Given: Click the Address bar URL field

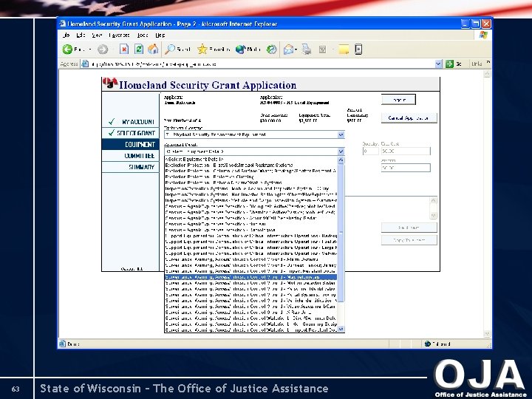Looking at the screenshot, I should [x=262, y=64].
